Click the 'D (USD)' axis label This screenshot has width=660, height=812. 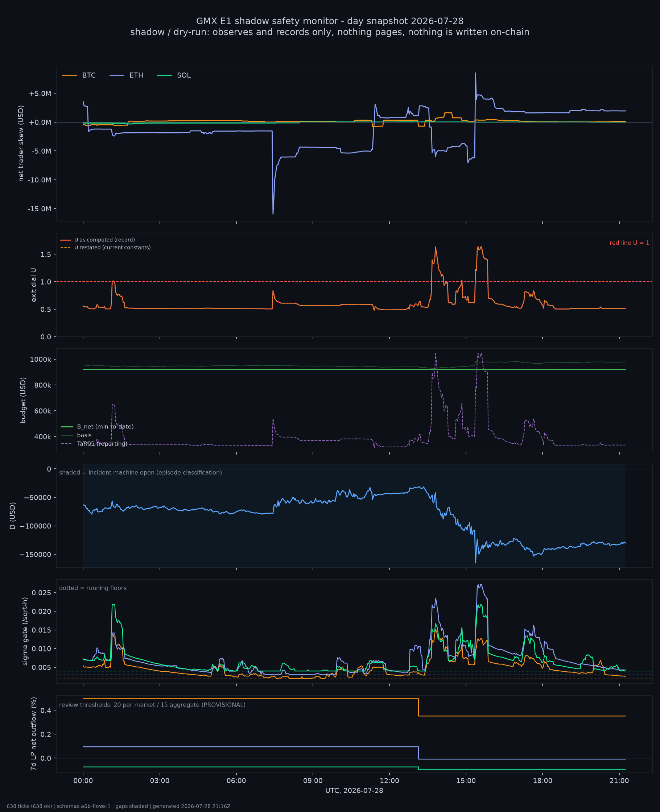[x=13, y=515]
